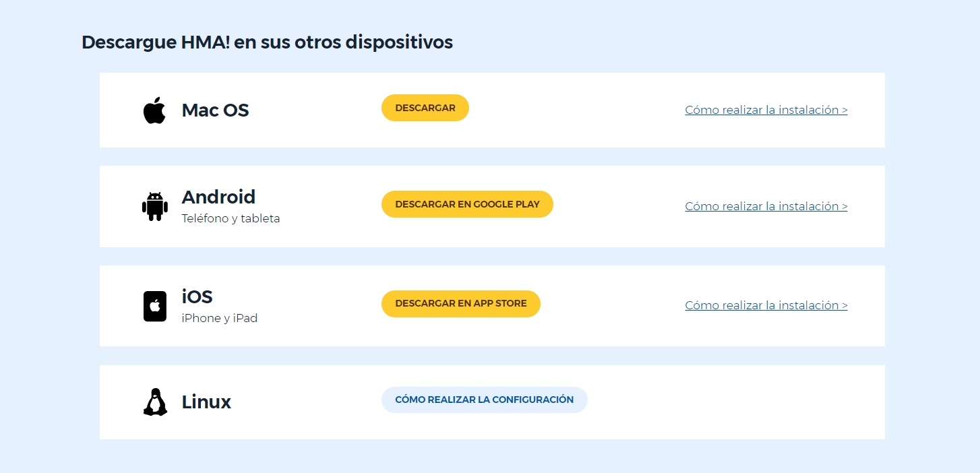Open Descargar en Google Play button
980x473 pixels.
pos(467,204)
